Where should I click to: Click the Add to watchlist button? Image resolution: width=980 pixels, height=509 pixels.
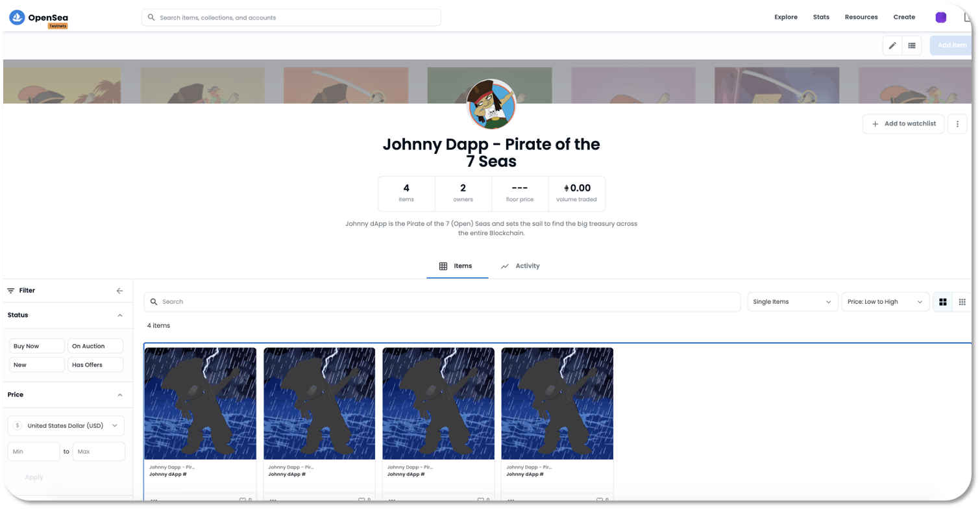[903, 124]
